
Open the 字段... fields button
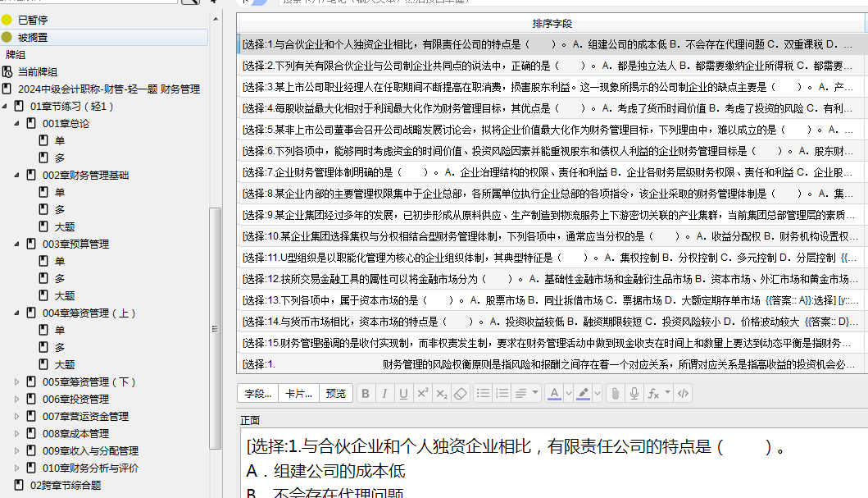pos(258,393)
